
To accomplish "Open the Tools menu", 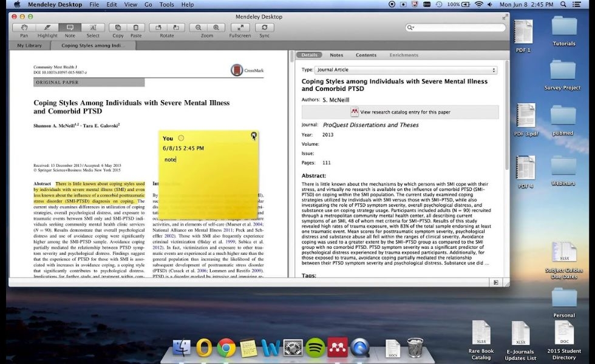I will [166, 5].
